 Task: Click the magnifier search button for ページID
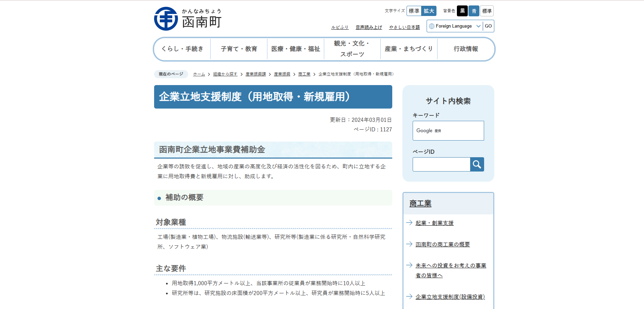477,164
